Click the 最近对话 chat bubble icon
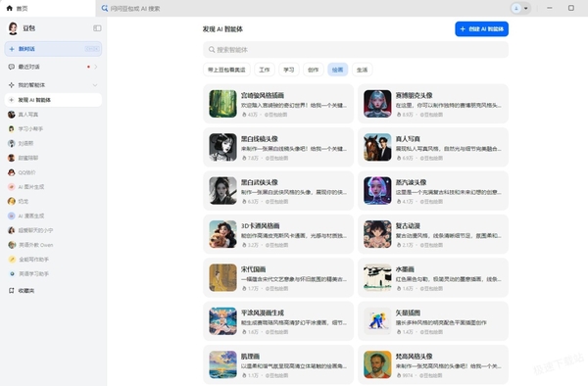Screen dimensions: 588x386 coord(11,67)
